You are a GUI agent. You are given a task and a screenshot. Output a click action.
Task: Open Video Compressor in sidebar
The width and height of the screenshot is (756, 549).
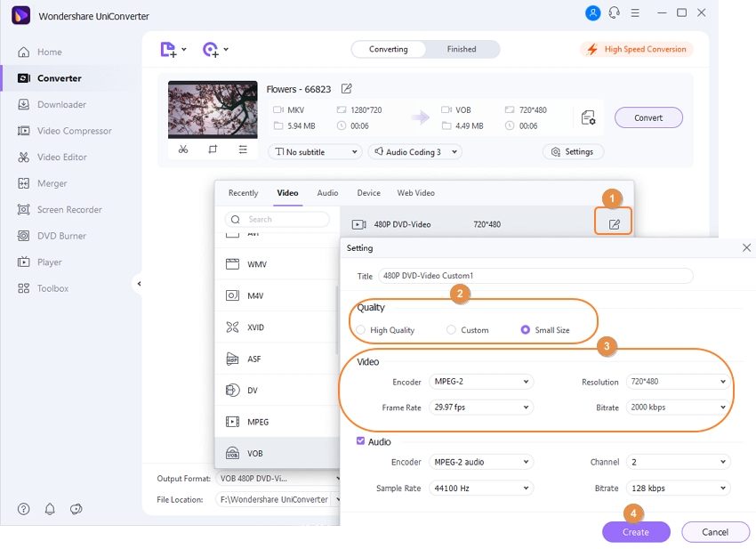click(65, 131)
